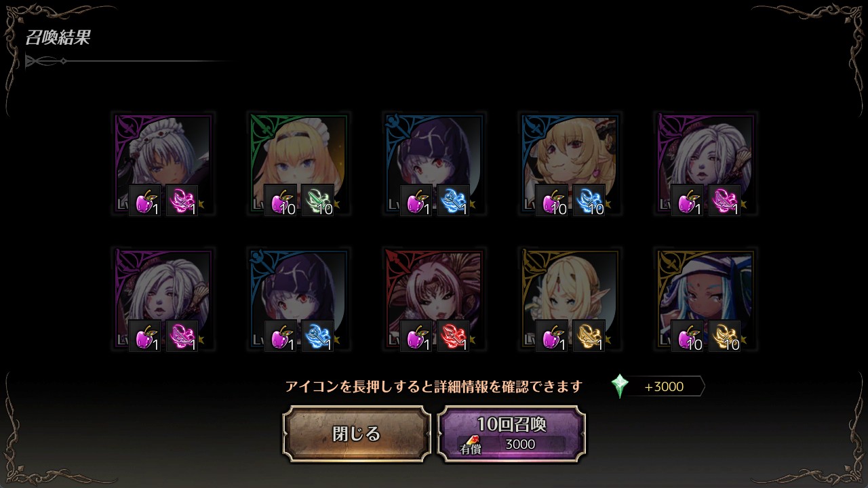Click the gold crystal icon on elf character
Viewport: 868px width, 488px height.
click(x=589, y=335)
